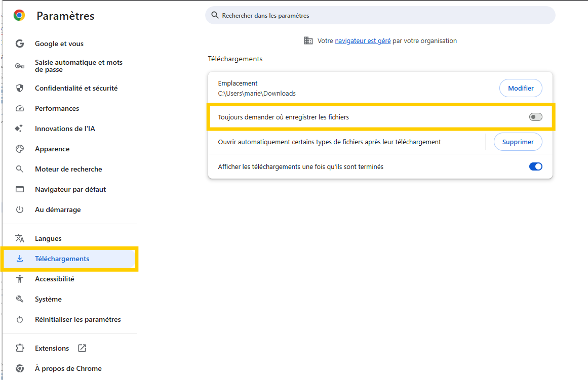Image resolution: width=588 pixels, height=380 pixels.
Task: Click the Paramètres page title
Action: pos(65,16)
